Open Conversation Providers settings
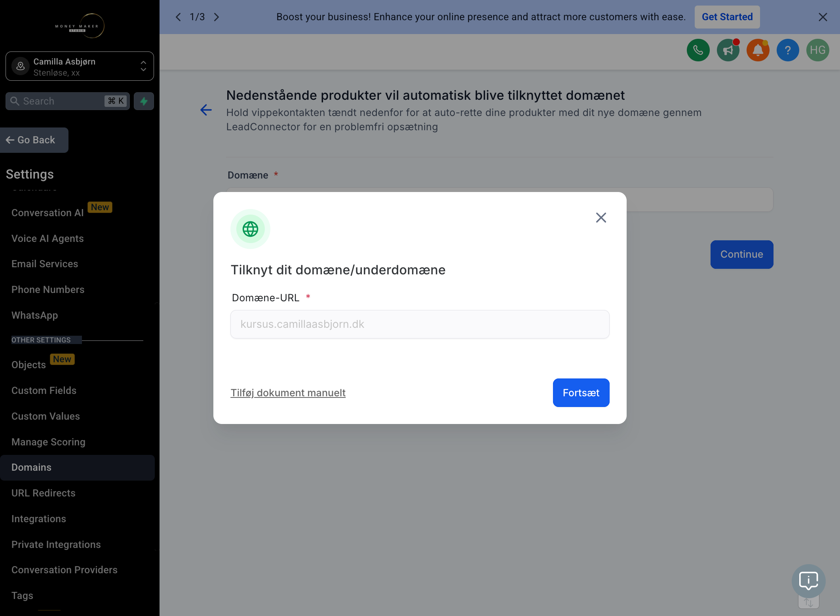The width and height of the screenshot is (840, 616). tap(65, 570)
